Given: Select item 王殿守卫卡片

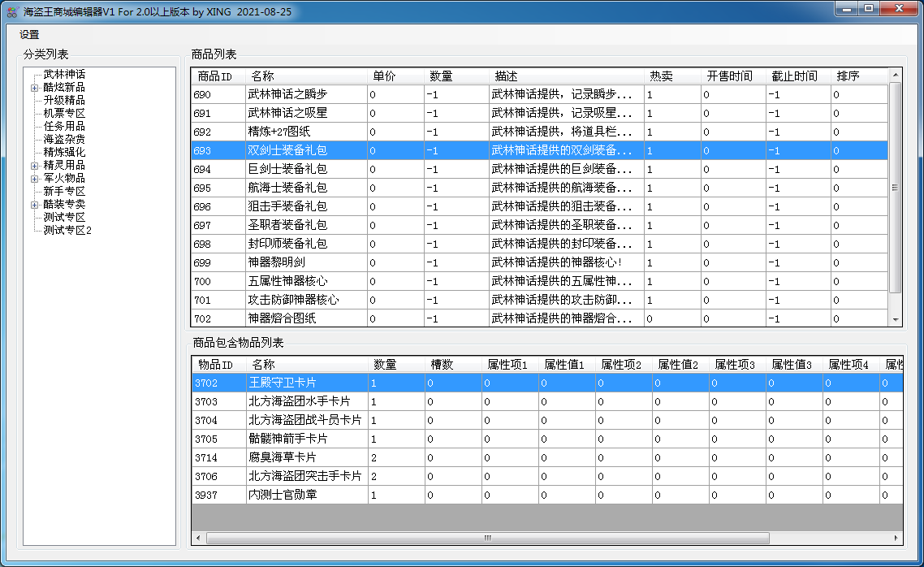Looking at the screenshot, I should click(547, 383).
